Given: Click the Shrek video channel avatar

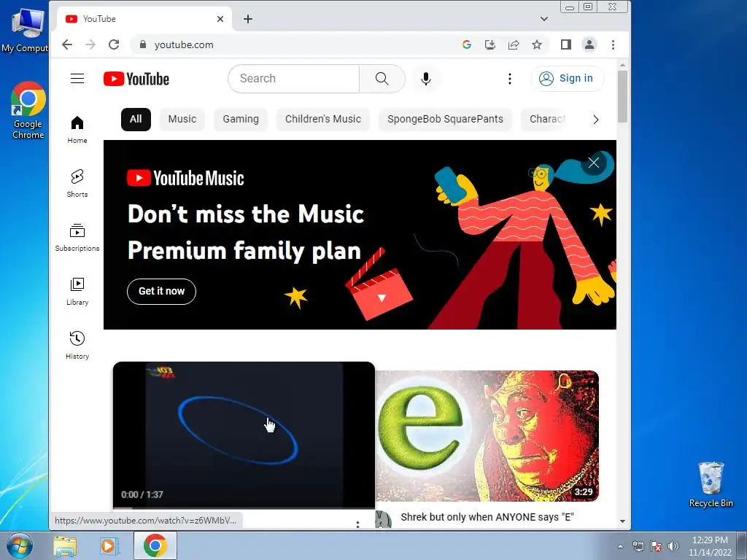Looking at the screenshot, I should coord(383,519).
